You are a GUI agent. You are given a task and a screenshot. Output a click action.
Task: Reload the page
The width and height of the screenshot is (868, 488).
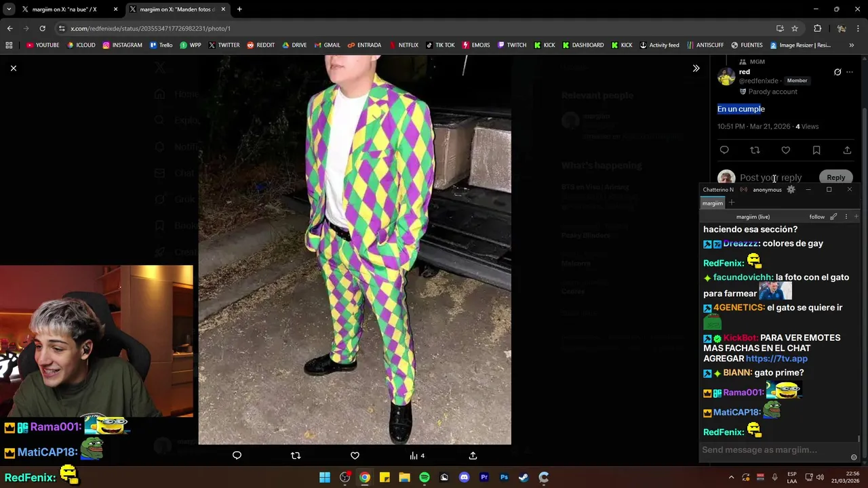pos(42,28)
